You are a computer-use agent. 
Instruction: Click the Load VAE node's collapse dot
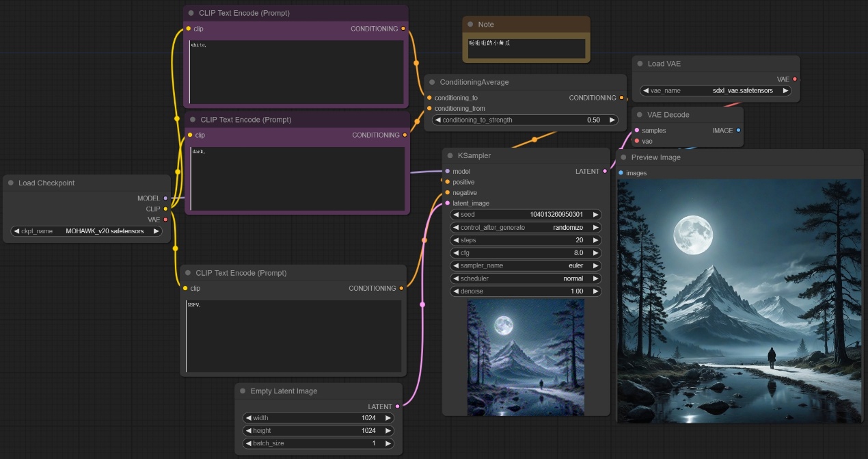pyautogui.click(x=640, y=64)
